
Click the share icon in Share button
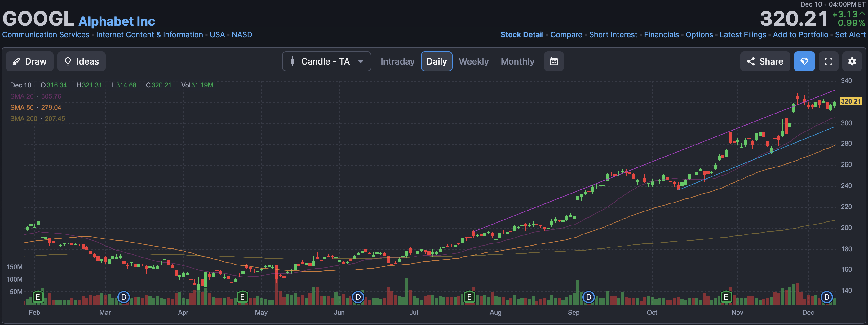click(x=751, y=61)
